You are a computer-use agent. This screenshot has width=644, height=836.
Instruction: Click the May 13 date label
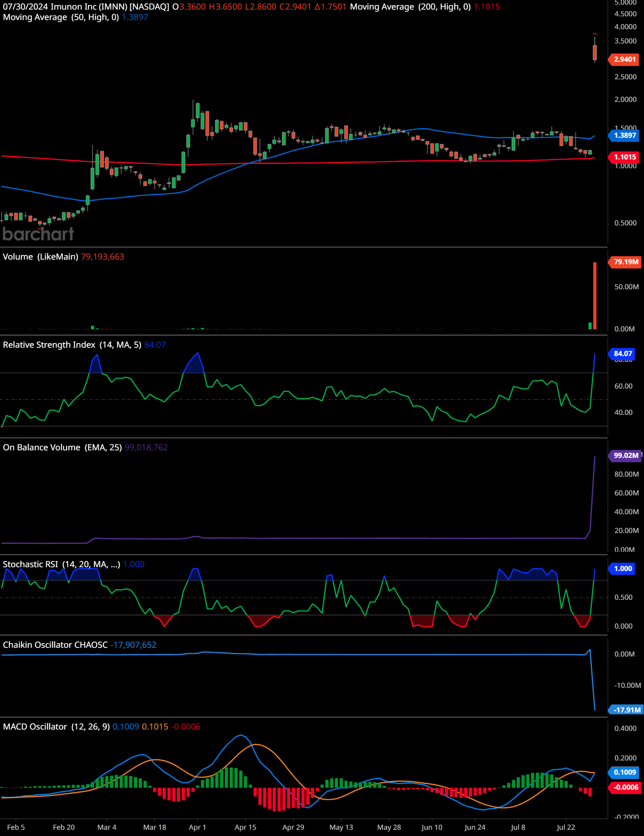[x=341, y=827]
